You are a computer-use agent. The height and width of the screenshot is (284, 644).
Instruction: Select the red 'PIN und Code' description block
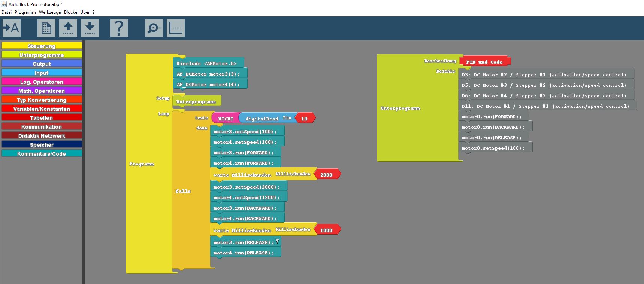tap(484, 62)
